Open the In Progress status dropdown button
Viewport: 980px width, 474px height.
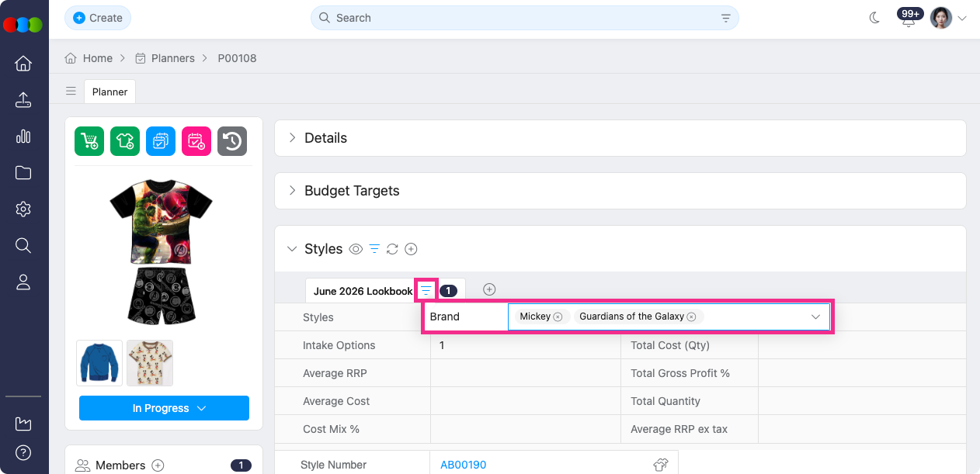163,408
